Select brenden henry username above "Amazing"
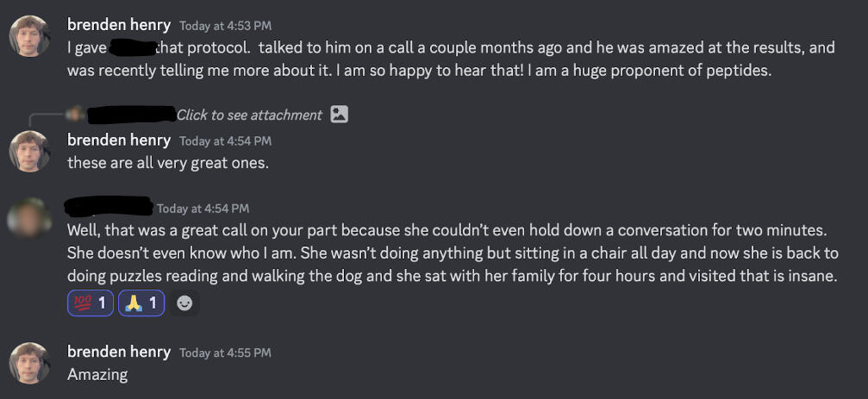868x399 pixels. (119, 352)
